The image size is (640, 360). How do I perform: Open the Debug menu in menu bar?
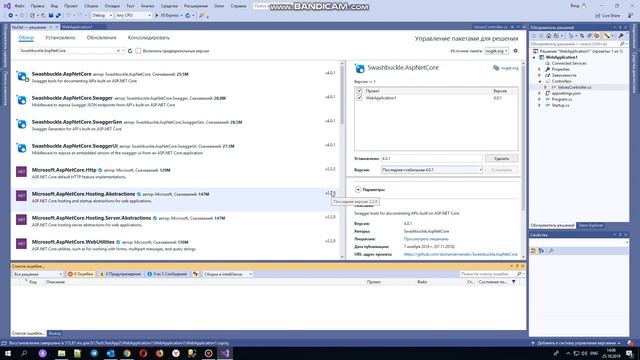(x=112, y=6)
